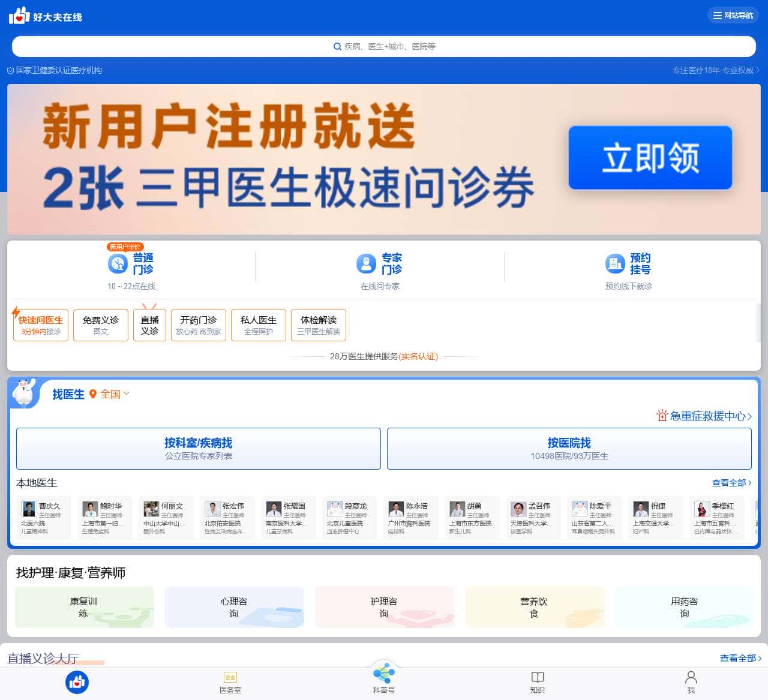Click the 本地医生 label

37,483
